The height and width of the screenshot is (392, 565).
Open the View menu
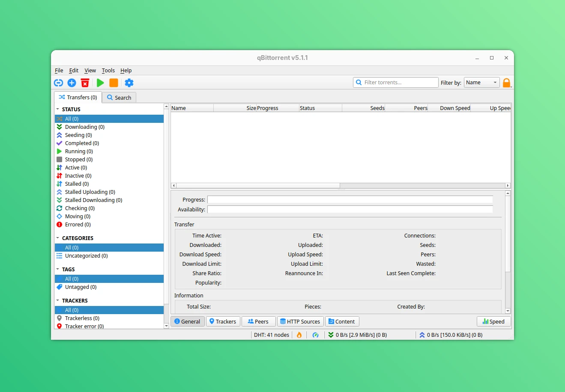[x=90, y=70]
